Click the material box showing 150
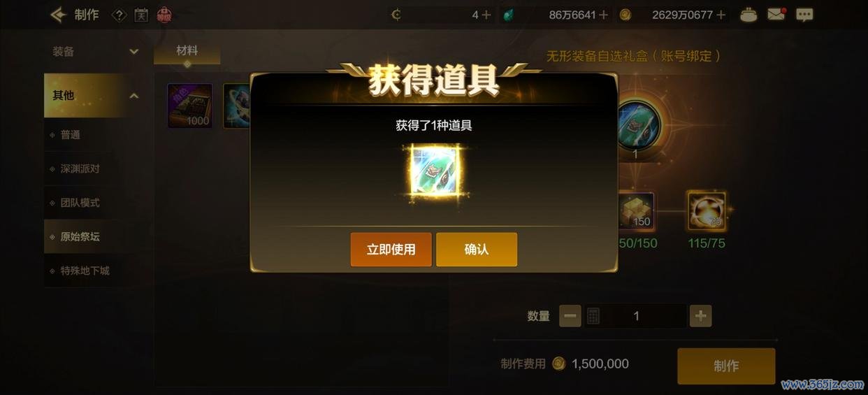This screenshot has width=868, height=395. click(x=636, y=211)
